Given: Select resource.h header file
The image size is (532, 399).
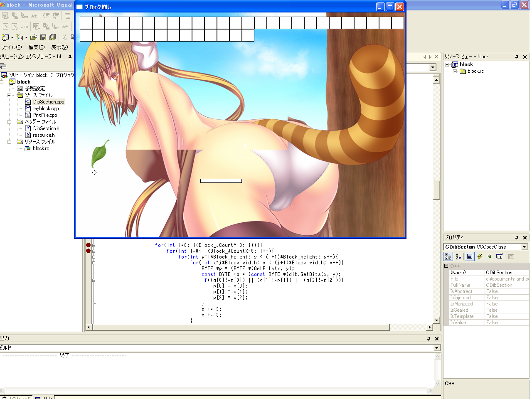Looking at the screenshot, I should (44, 135).
